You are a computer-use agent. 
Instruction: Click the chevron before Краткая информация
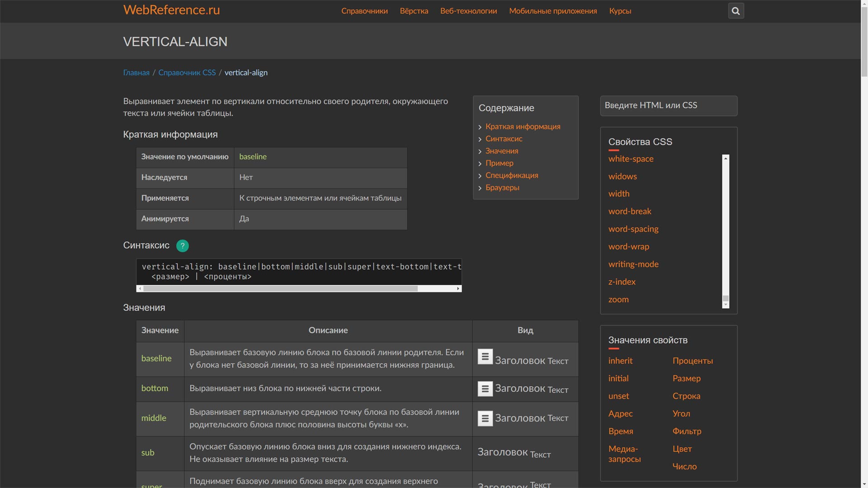coord(480,127)
